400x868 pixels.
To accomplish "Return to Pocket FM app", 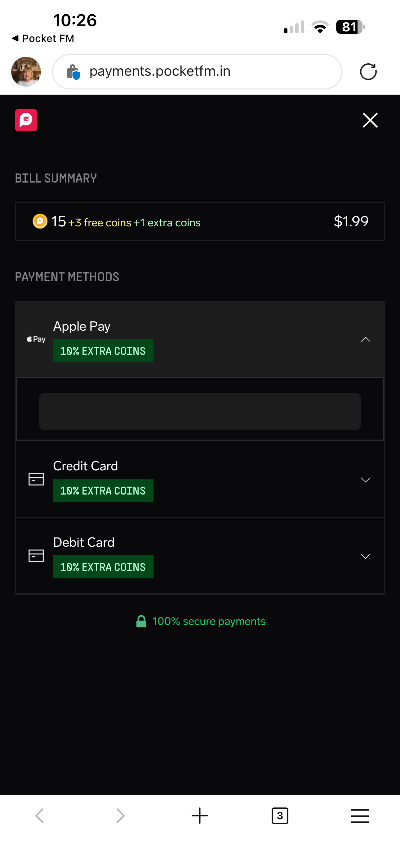I will pyautogui.click(x=43, y=38).
